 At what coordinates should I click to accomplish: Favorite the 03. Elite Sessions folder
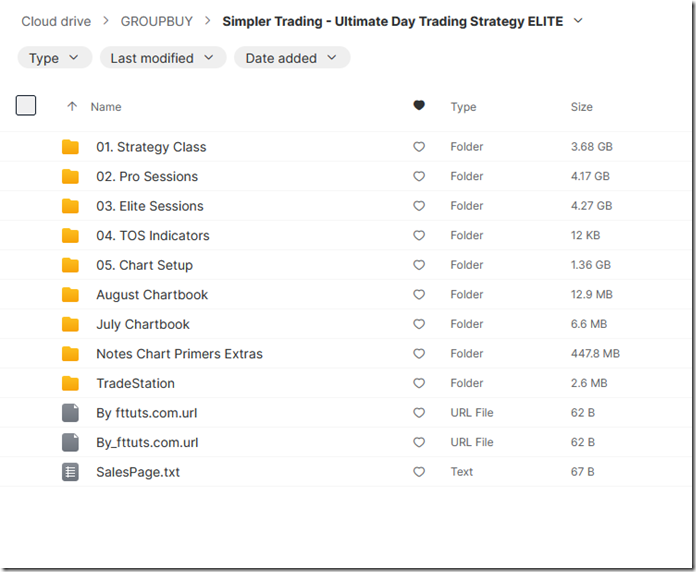click(x=419, y=206)
